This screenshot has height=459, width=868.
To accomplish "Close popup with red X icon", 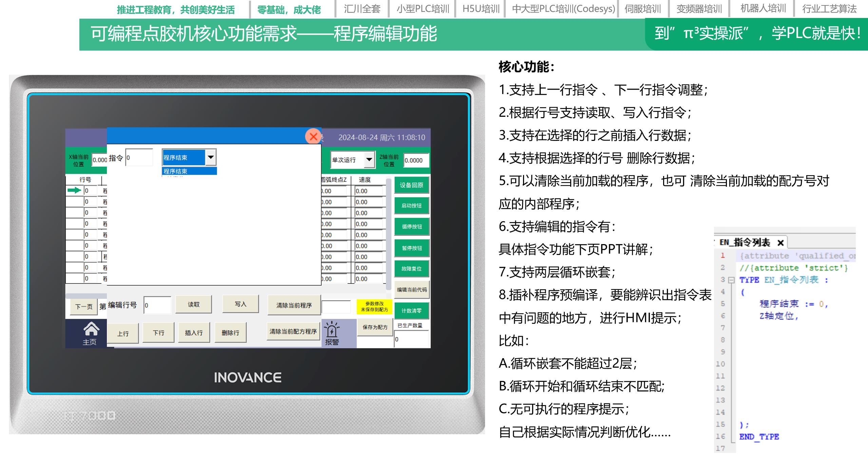I will tap(313, 136).
